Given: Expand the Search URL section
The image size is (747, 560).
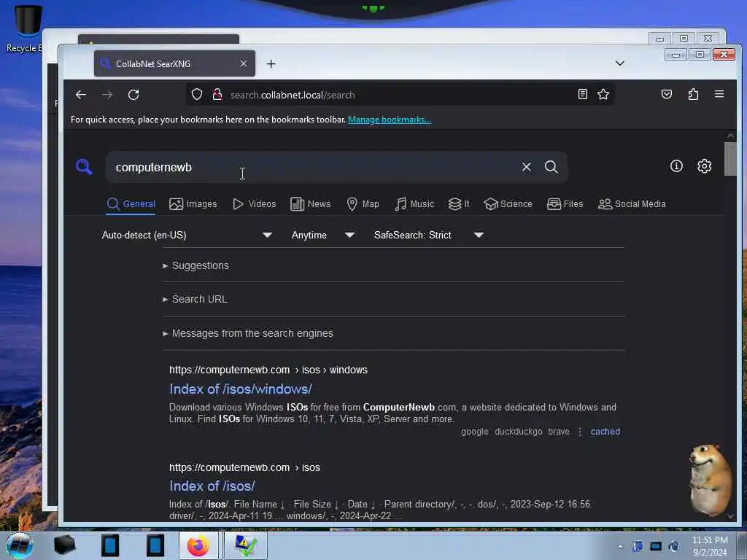Looking at the screenshot, I should (195, 300).
